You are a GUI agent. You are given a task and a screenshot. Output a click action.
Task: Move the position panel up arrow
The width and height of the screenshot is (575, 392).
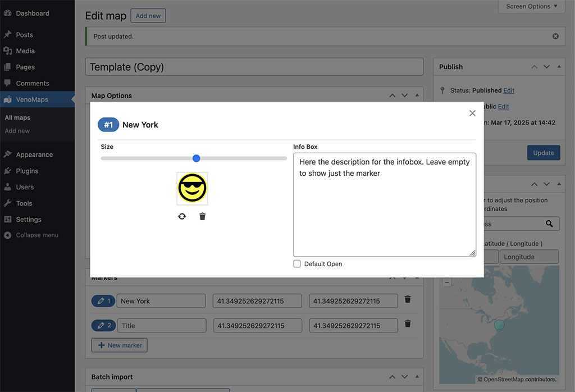pos(535,184)
